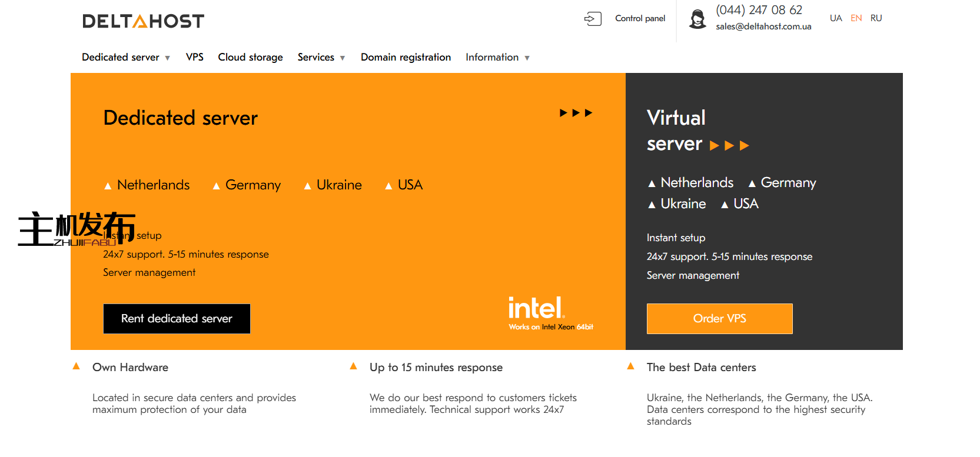Expand the Services dropdown menu
This screenshot has height=457, width=980.
tap(321, 57)
